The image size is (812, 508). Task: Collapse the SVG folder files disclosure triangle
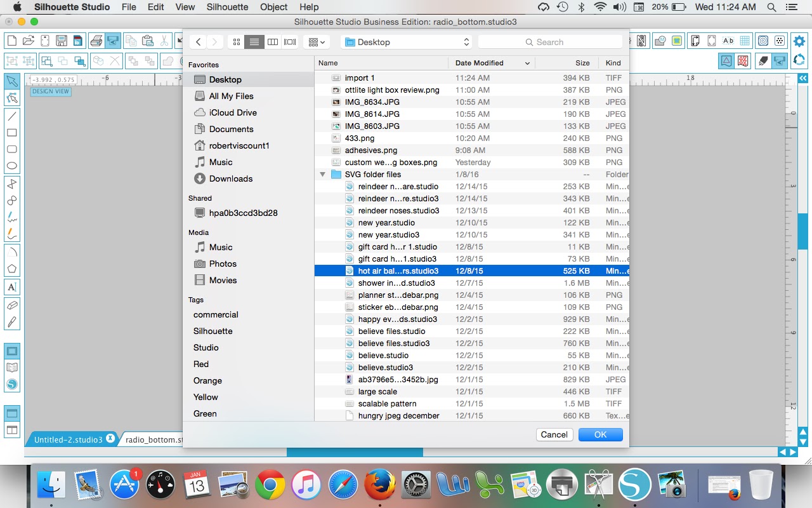click(x=322, y=175)
